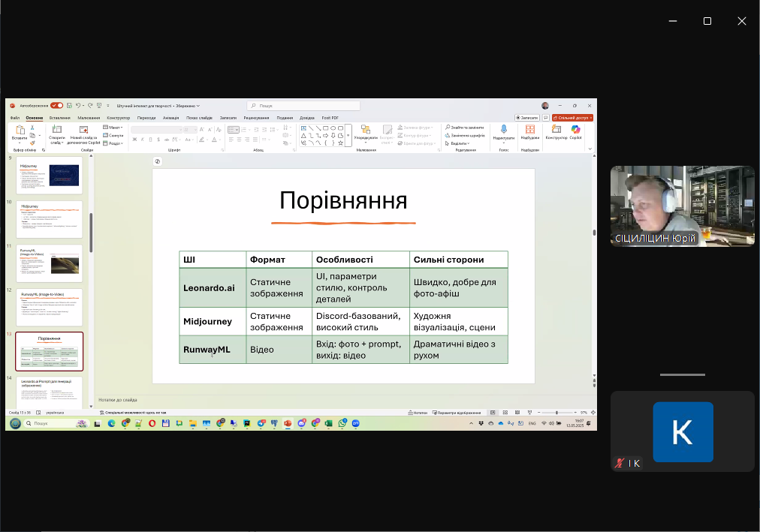Click the Windows taskbar search box
The width and height of the screenshot is (760, 532).
(56, 423)
